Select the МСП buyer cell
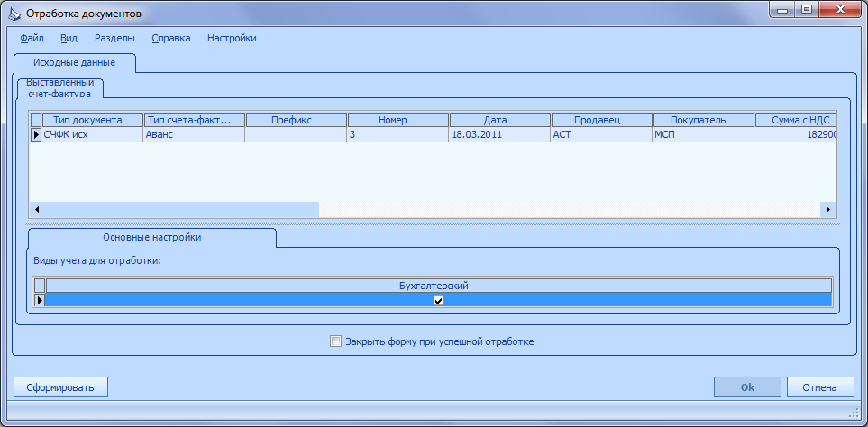 [x=704, y=134]
